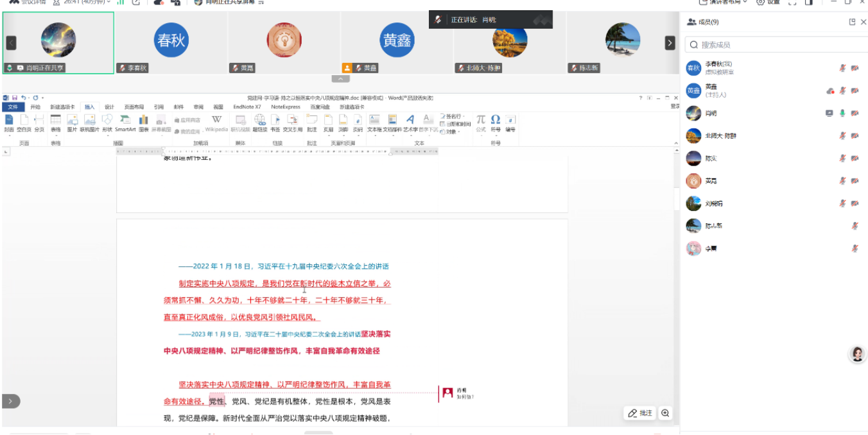This screenshot has height=435, width=868.
Task: Open 设置 settings at top right
Action: click(768, 2)
